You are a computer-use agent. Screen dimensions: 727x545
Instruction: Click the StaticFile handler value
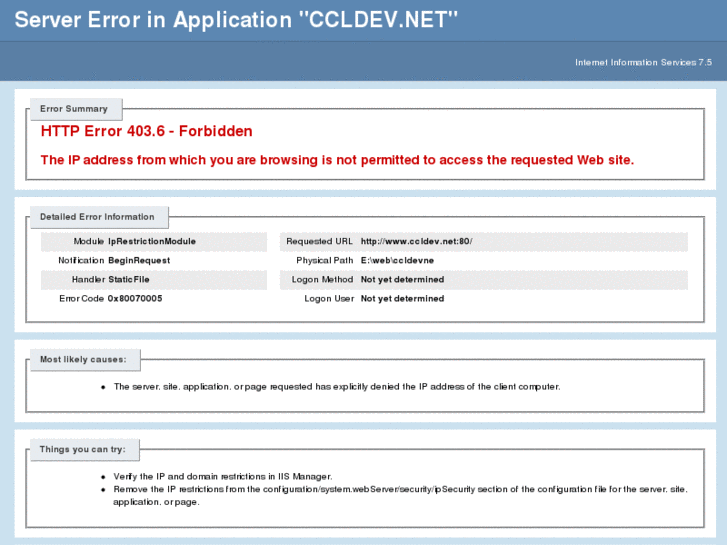(129, 279)
